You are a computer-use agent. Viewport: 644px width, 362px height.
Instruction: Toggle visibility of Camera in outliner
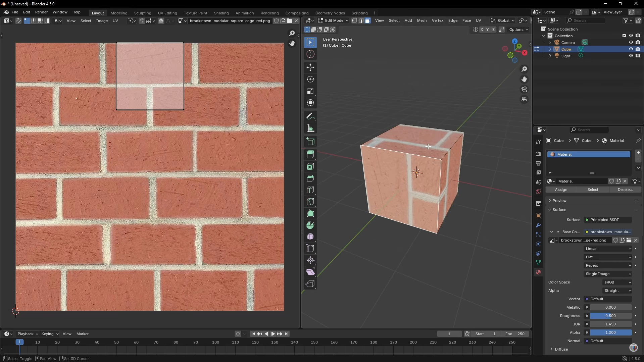point(631,42)
